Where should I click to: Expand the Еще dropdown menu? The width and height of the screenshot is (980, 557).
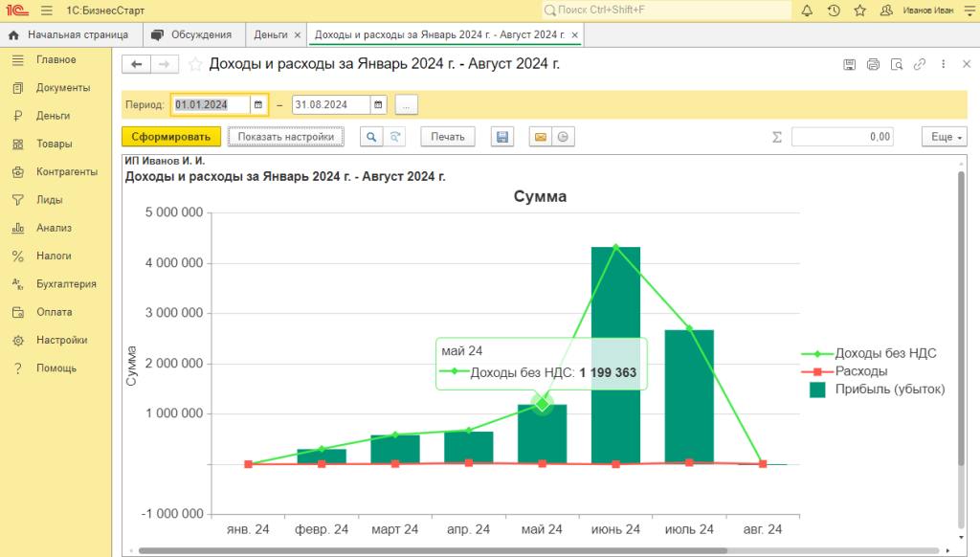pyautogui.click(x=944, y=137)
